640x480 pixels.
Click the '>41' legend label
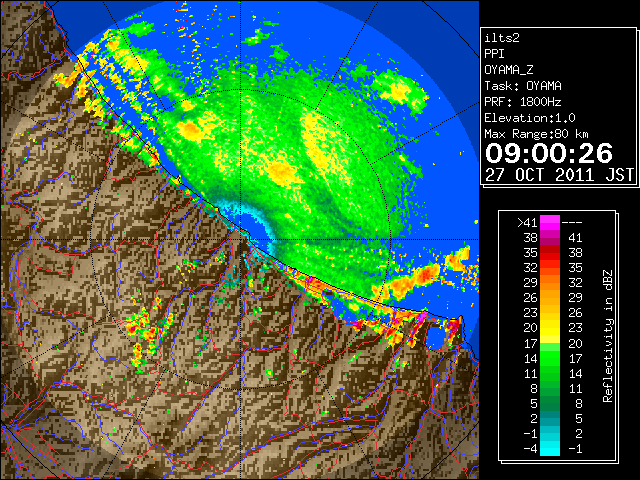point(527,223)
